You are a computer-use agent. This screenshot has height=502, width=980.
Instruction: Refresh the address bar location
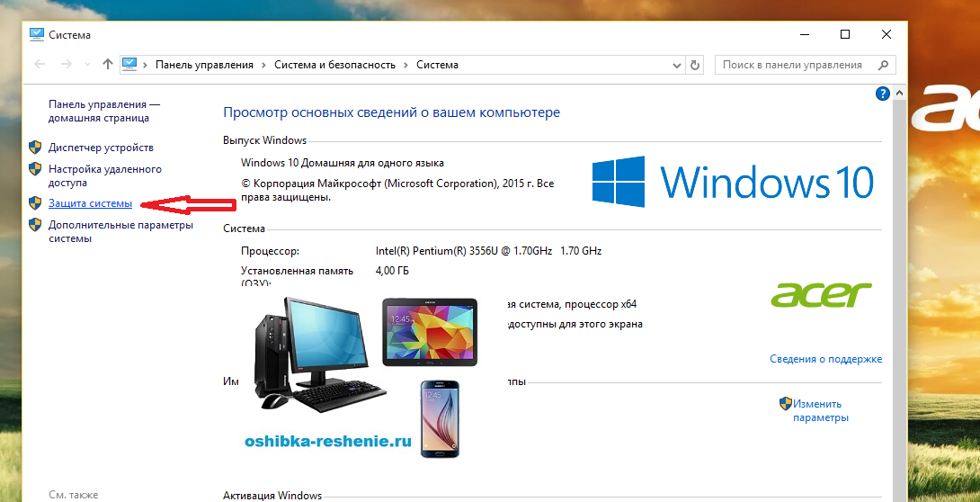(x=694, y=65)
